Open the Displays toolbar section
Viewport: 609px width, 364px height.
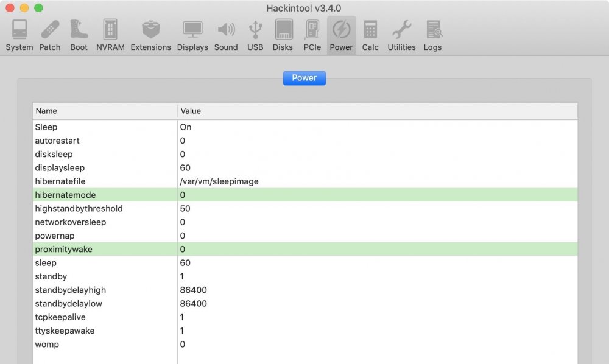pos(192,36)
